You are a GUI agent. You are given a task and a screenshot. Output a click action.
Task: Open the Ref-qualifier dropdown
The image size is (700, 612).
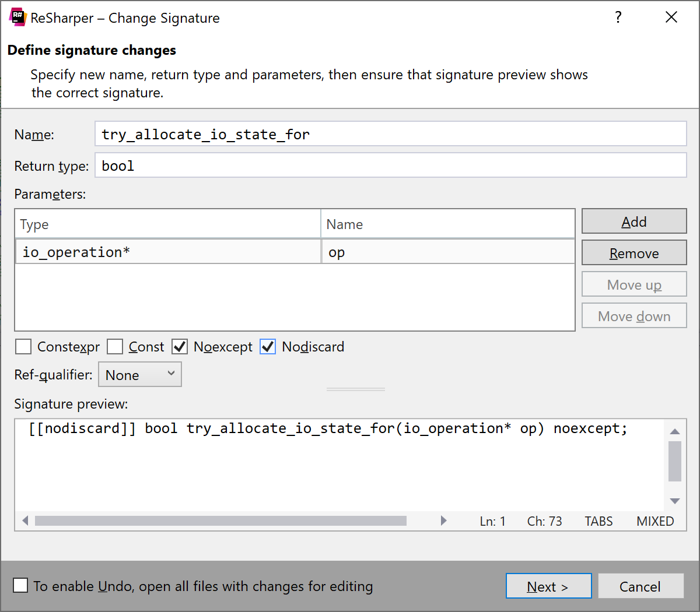pos(139,374)
